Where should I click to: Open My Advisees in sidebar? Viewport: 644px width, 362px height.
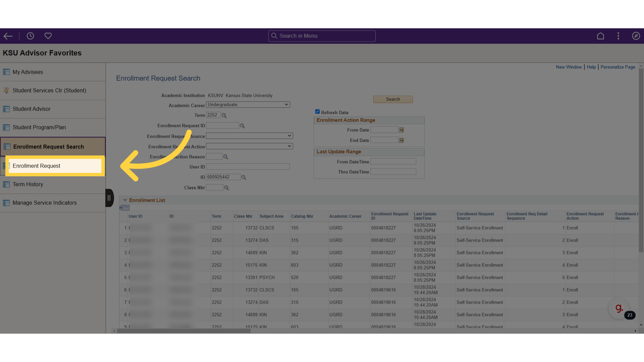(53, 72)
